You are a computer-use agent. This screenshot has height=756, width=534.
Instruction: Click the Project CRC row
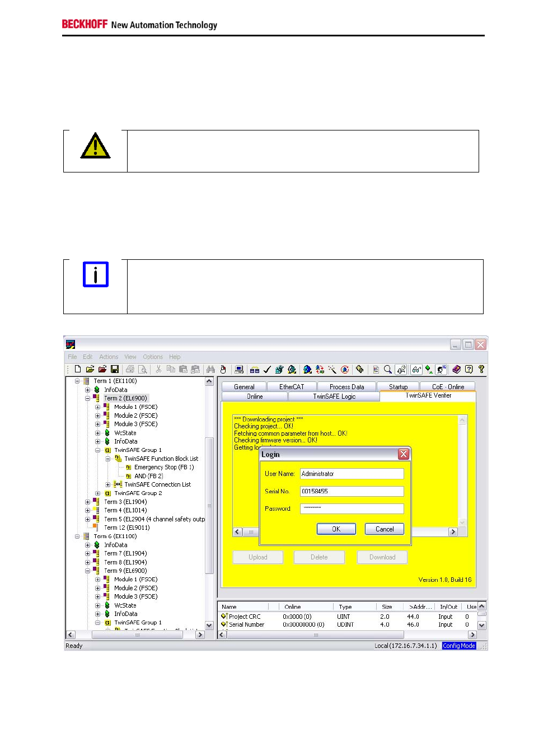pyautogui.click(x=347, y=617)
